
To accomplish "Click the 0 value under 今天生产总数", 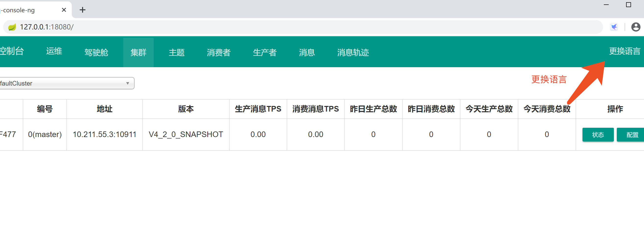I will 489,134.
